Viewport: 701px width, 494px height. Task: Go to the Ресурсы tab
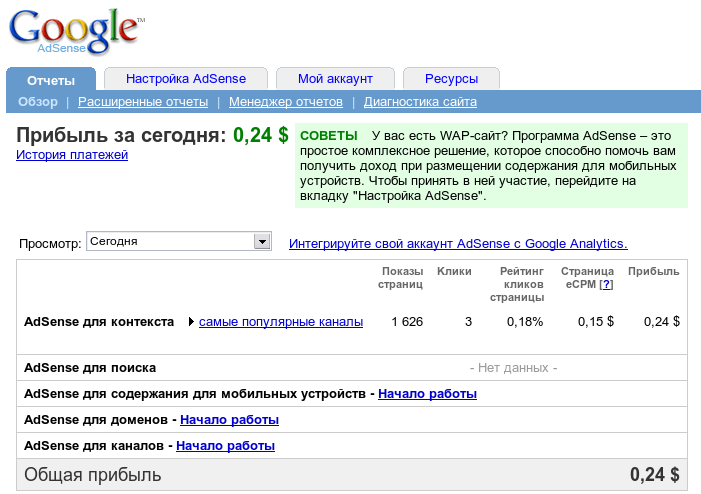pyautogui.click(x=451, y=79)
